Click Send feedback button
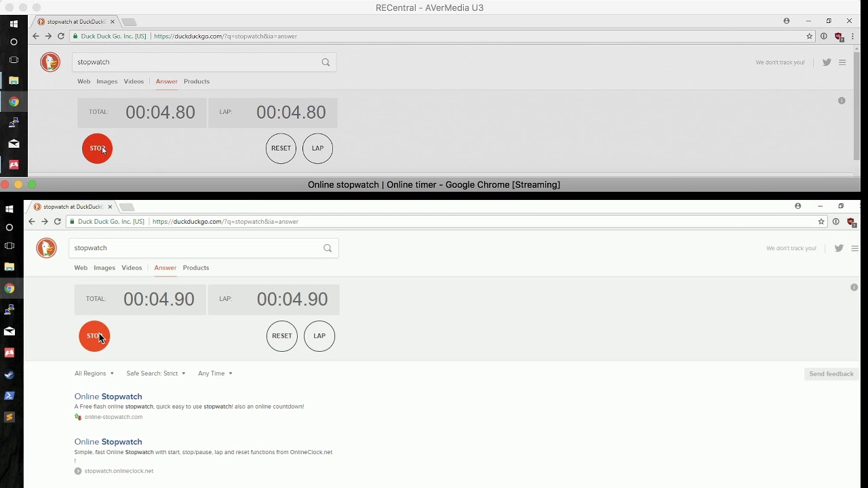This screenshot has width=868, height=488. pyautogui.click(x=831, y=374)
